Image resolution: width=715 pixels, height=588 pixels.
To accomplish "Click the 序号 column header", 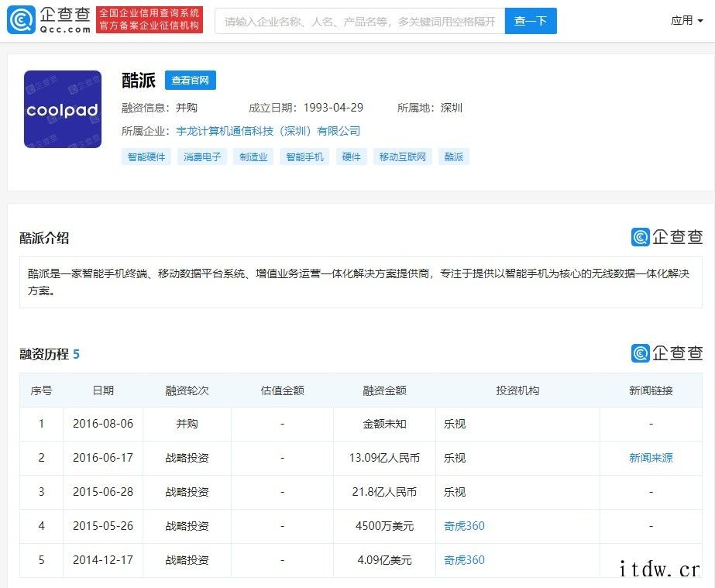I will click(41, 390).
